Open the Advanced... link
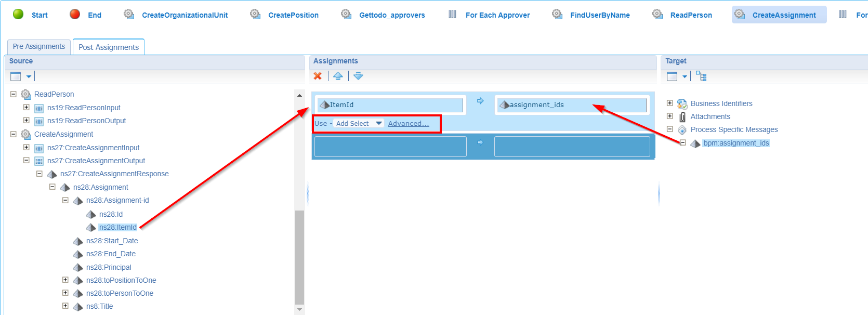 tap(409, 123)
